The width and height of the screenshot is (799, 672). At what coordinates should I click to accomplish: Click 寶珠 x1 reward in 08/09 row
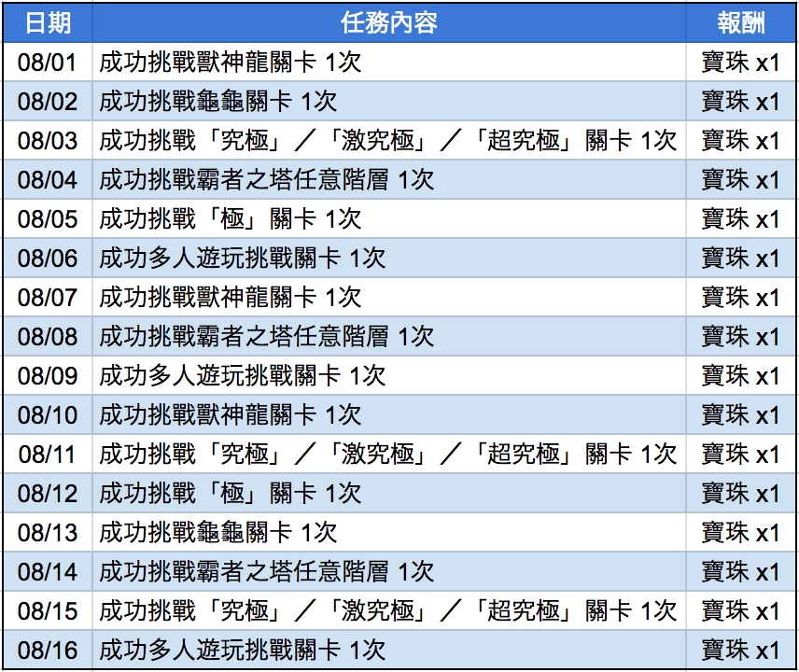pyautogui.click(x=740, y=376)
